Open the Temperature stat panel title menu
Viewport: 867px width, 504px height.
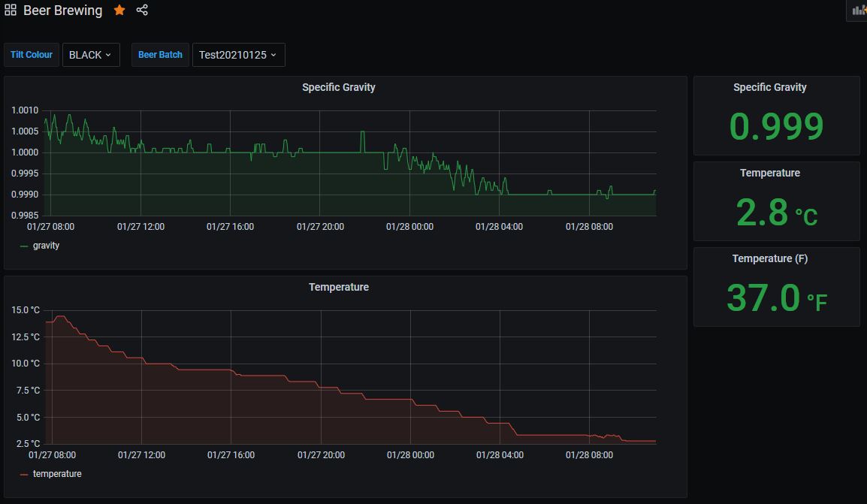[x=769, y=173]
